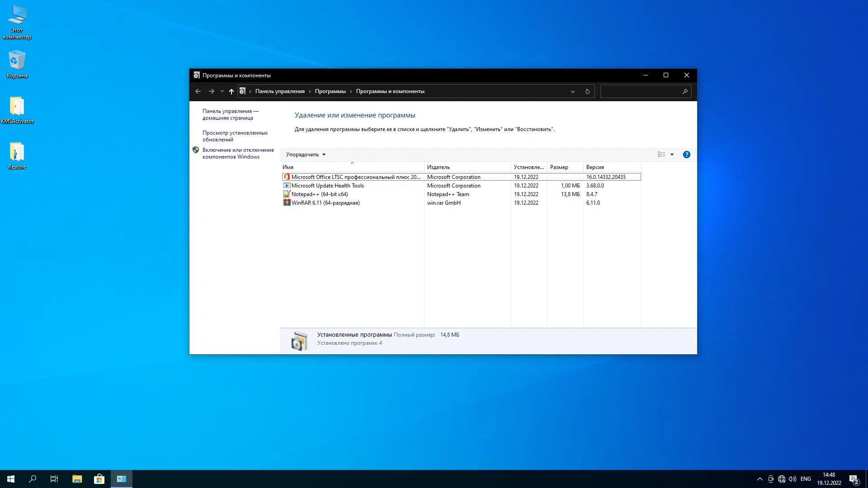
Task: Click the change view icon
Action: 661,155
